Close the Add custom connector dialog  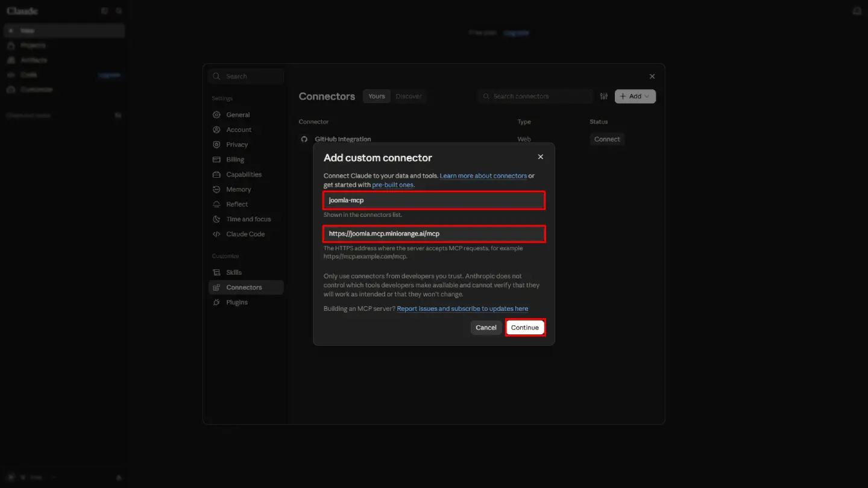click(x=541, y=157)
